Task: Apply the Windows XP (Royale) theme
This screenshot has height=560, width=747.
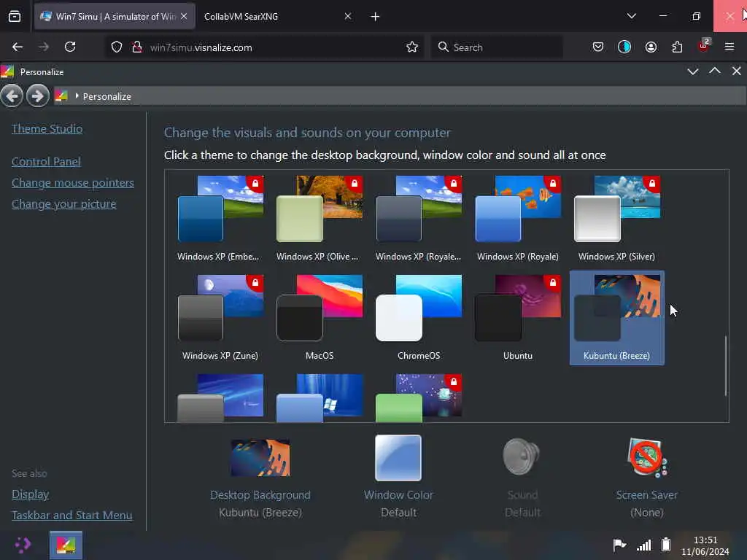Action: point(518,219)
